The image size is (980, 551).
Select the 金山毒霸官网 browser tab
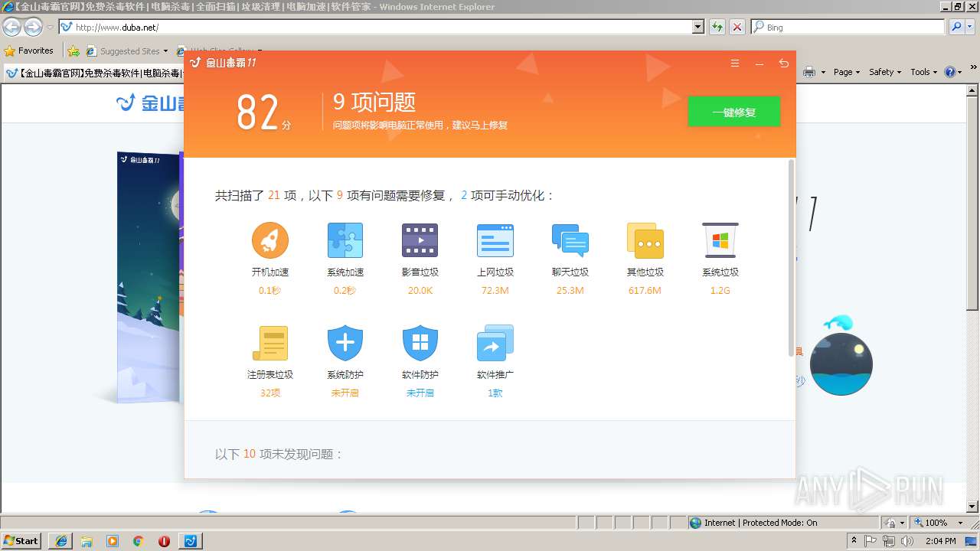(x=95, y=73)
